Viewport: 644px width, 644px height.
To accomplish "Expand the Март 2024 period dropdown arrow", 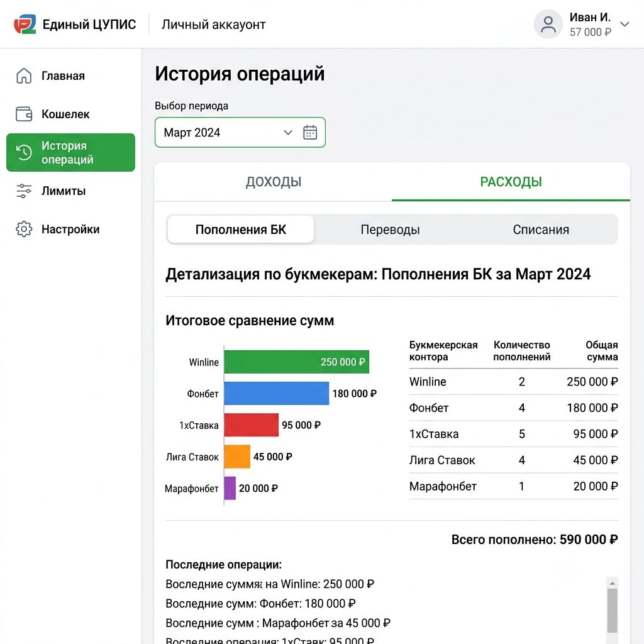I will point(288,132).
